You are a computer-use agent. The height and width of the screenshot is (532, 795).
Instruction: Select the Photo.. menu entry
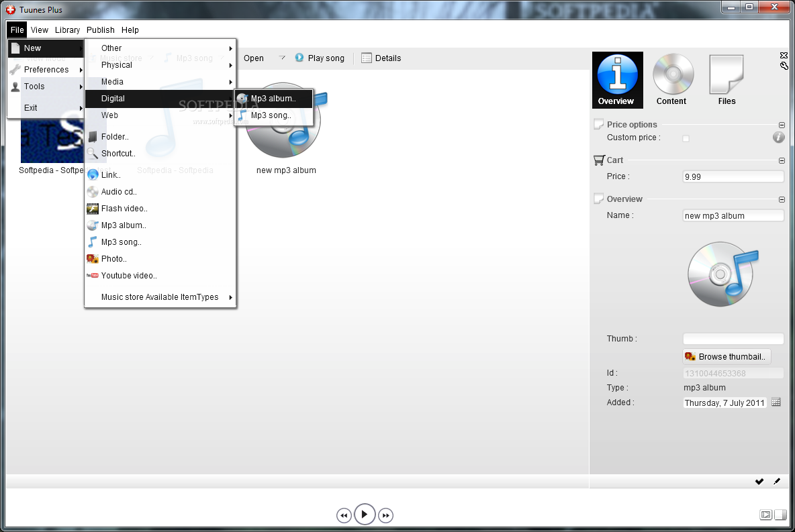(x=160, y=258)
